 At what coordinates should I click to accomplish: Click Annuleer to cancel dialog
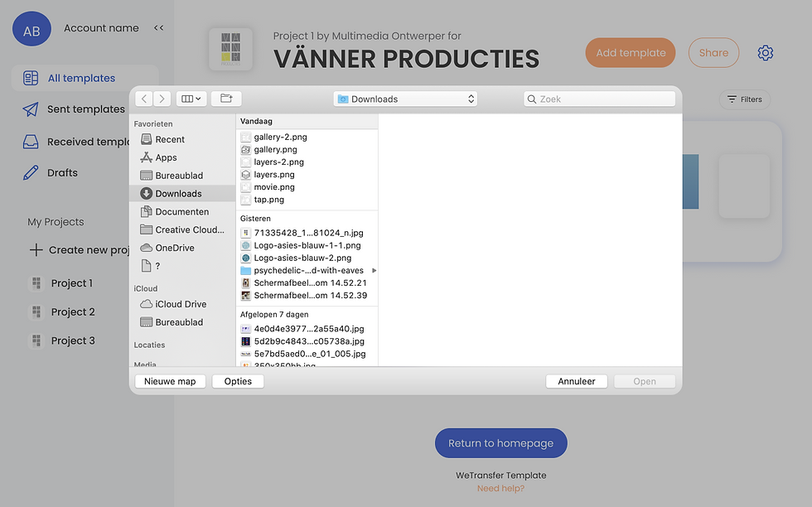tap(577, 381)
